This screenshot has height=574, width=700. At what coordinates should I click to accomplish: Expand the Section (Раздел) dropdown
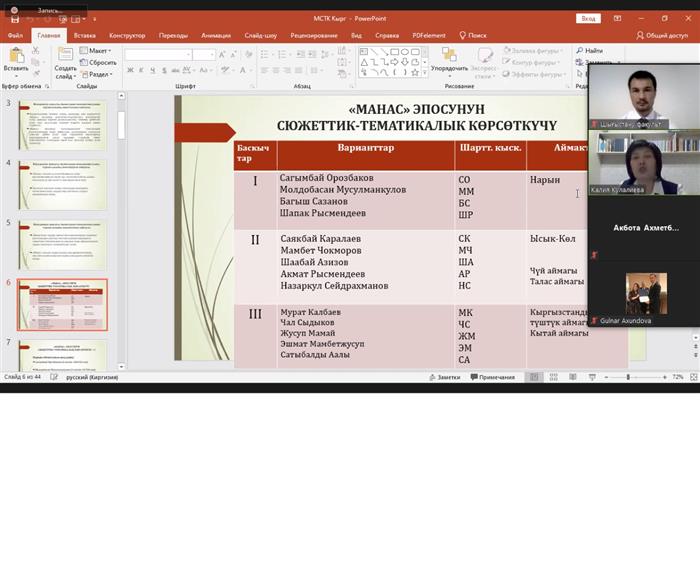(x=99, y=74)
